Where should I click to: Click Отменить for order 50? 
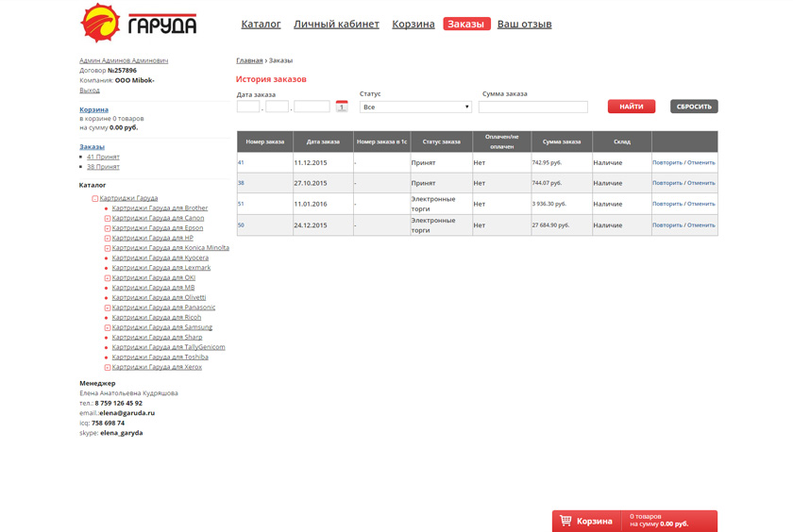pyautogui.click(x=700, y=224)
